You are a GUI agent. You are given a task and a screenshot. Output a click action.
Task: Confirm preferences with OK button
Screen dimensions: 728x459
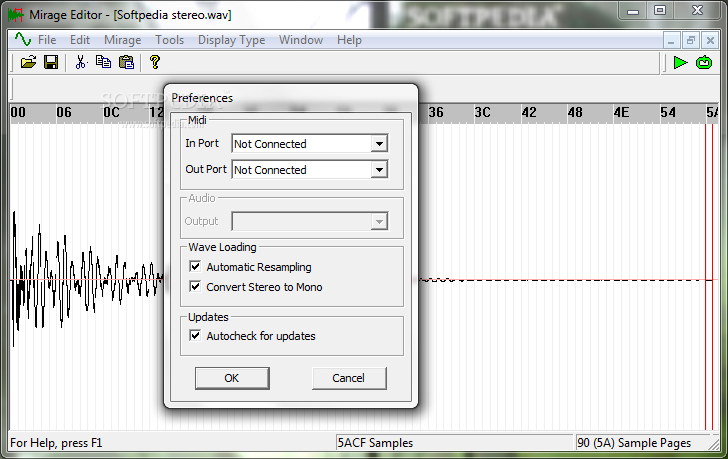click(232, 378)
